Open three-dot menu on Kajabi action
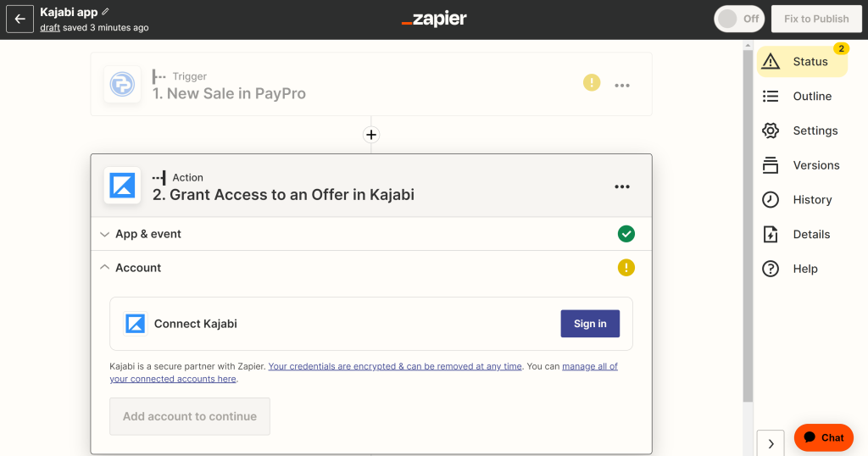Screen dimensions: 868x456 (x=621, y=186)
